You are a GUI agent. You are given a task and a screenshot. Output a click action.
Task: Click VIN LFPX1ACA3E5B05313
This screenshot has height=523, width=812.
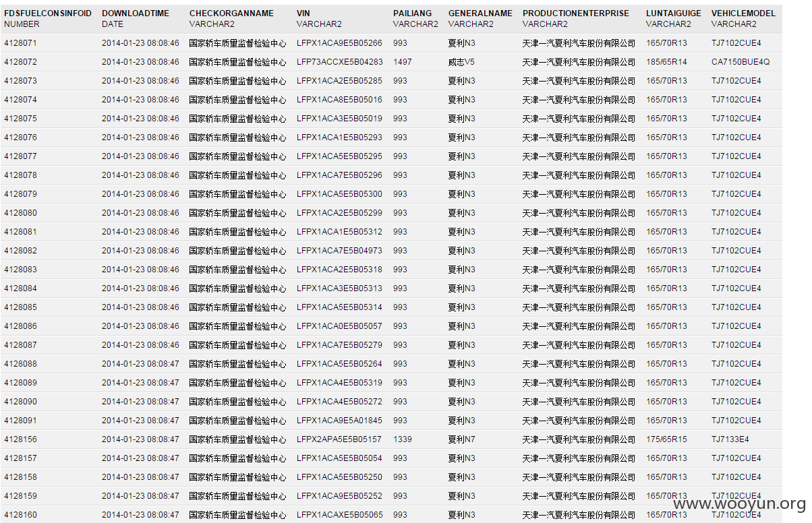click(x=339, y=288)
